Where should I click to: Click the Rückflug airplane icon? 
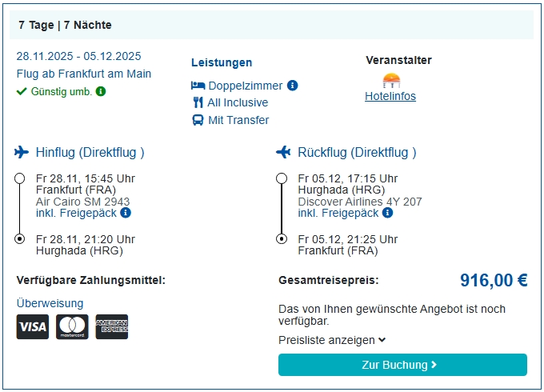pos(283,152)
